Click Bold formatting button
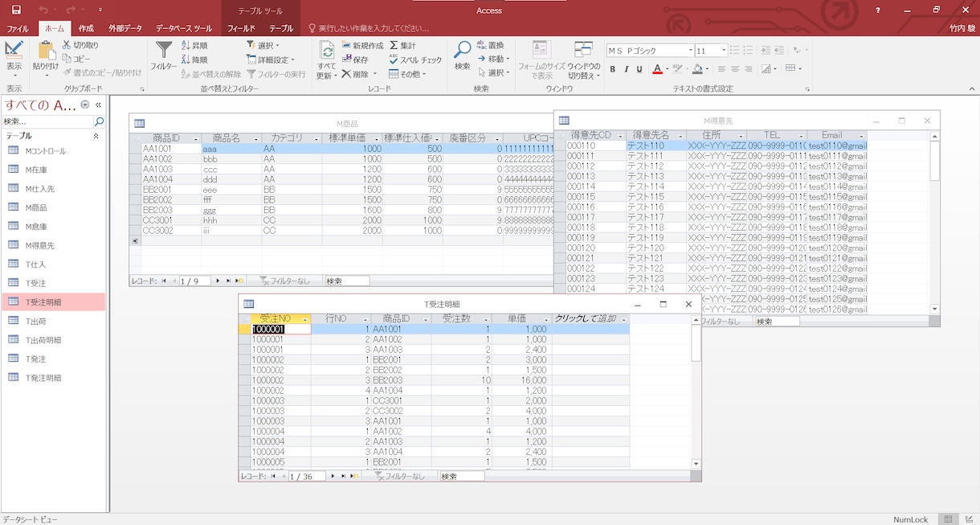 coord(612,69)
